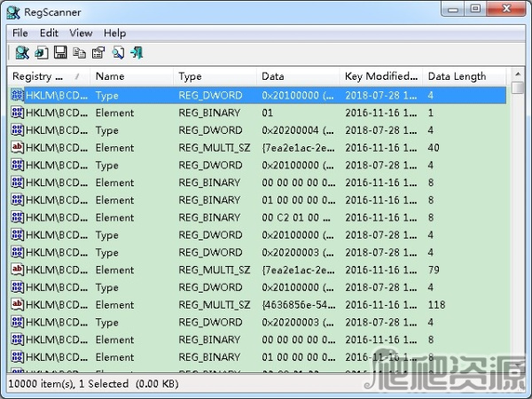Open Properties via toolbar icon
Screen dimensions: 532x399
click(x=98, y=53)
